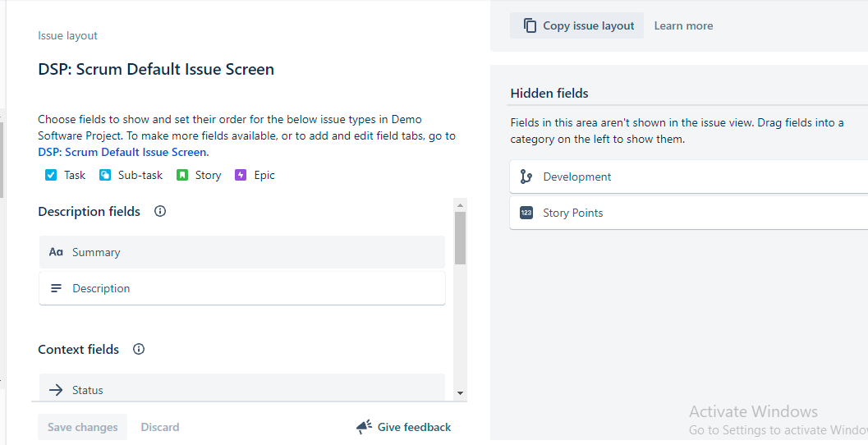Click the scroll up arrow in fields list

[460, 204]
